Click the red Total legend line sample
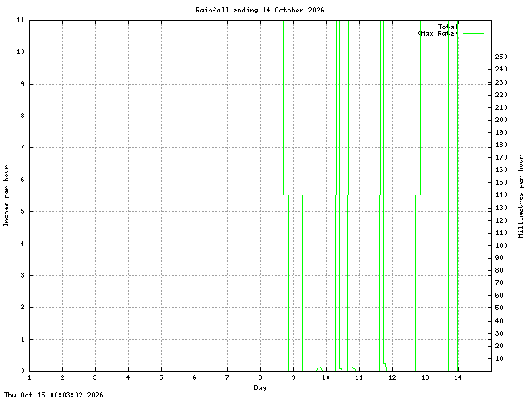This screenshot has width=532, height=399. click(x=473, y=27)
